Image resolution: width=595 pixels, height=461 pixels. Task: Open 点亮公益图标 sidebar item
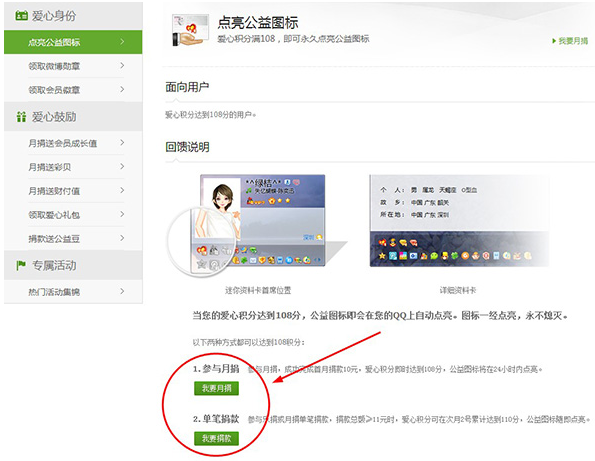tap(73, 42)
